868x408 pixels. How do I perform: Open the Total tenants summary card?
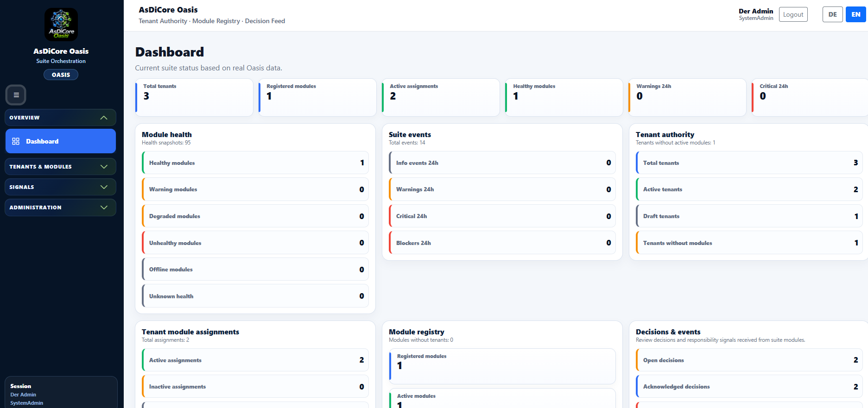click(194, 97)
